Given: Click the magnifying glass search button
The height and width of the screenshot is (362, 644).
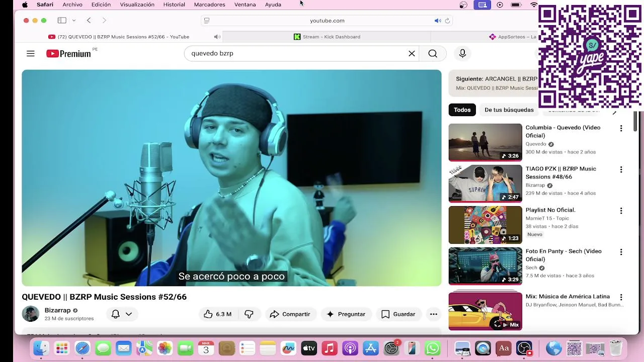Looking at the screenshot, I should 433,53.
